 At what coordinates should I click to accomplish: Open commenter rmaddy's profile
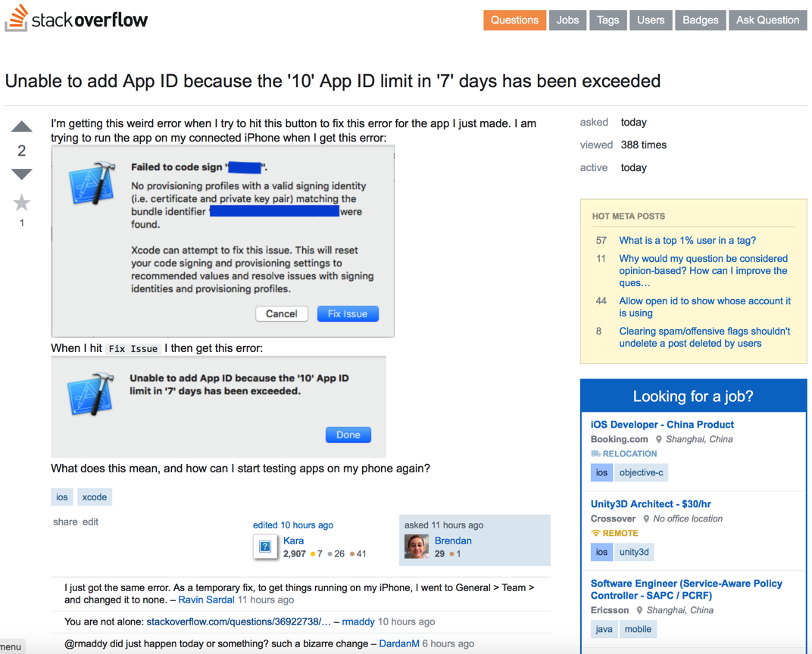358,621
